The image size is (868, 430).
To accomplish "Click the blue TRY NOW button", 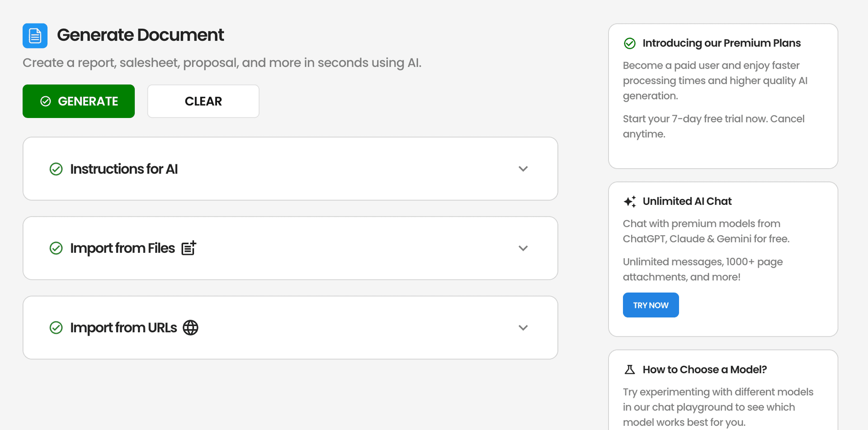I will pos(651,305).
